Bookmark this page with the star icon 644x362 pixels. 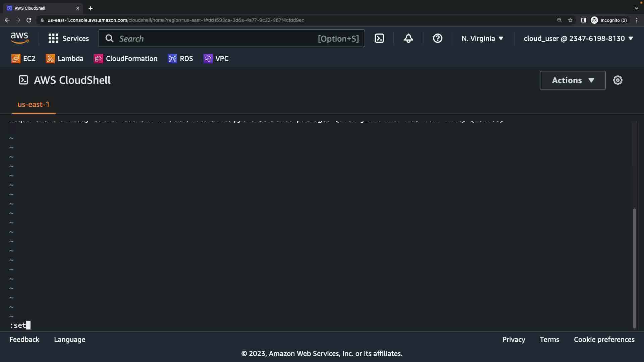point(570,20)
